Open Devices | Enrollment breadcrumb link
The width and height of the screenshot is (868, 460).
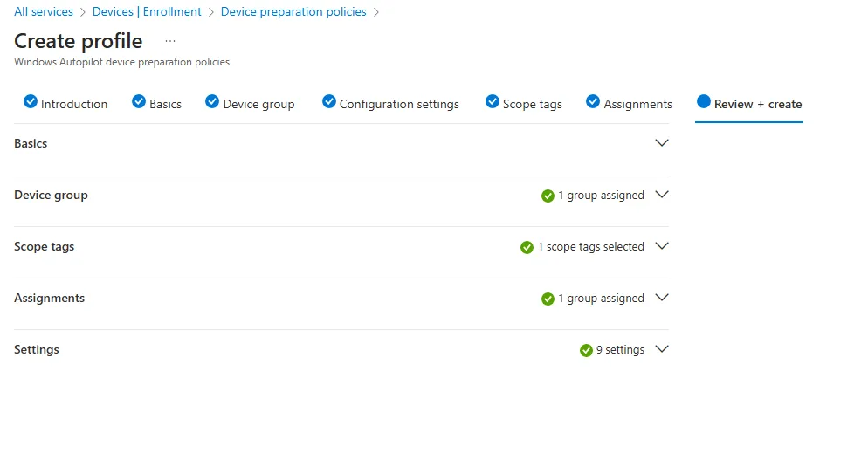click(147, 12)
